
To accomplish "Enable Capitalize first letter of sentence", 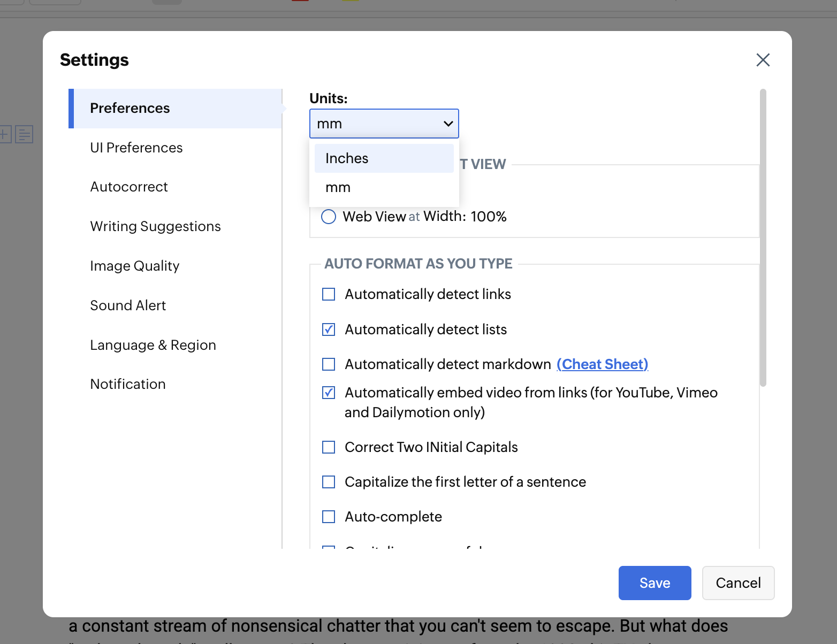I will (329, 482).
